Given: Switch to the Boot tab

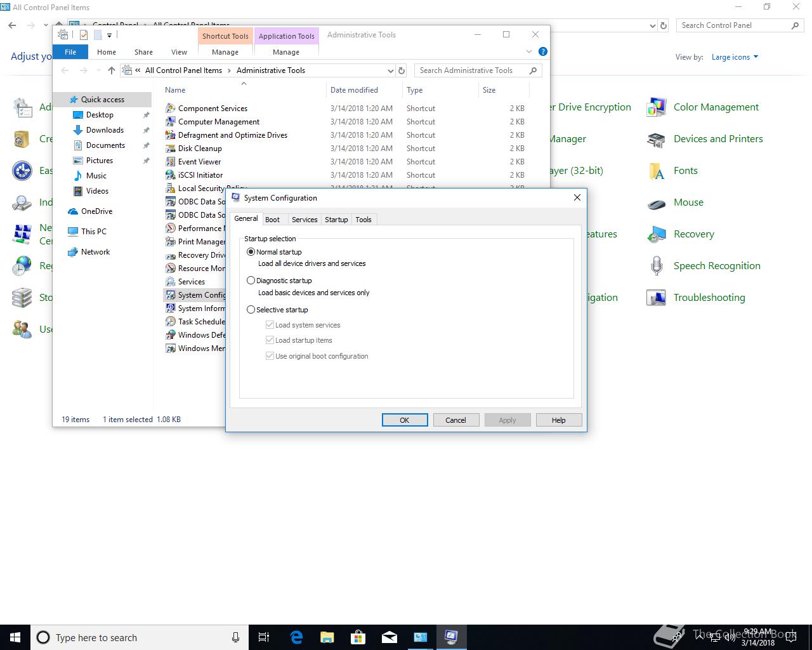Looking at the screenshot, I should click(x=272, y=220).
